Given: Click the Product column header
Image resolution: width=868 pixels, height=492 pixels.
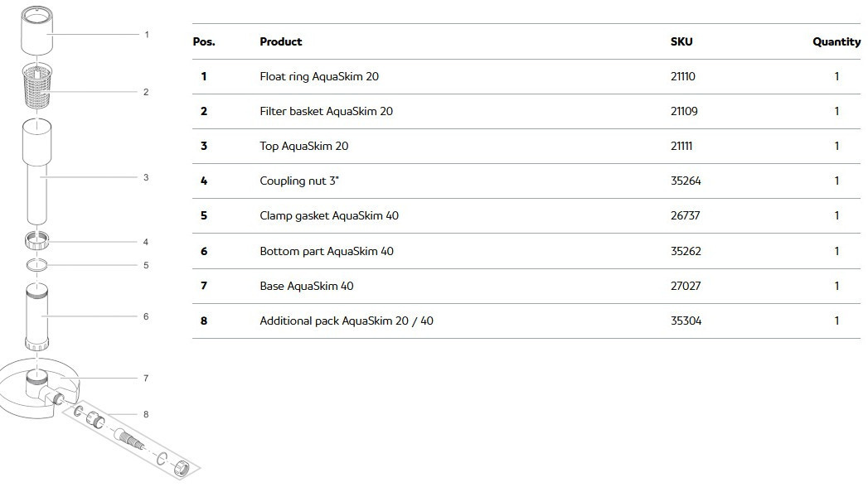Looking at the screenshot, I should [x=280, y=41].
